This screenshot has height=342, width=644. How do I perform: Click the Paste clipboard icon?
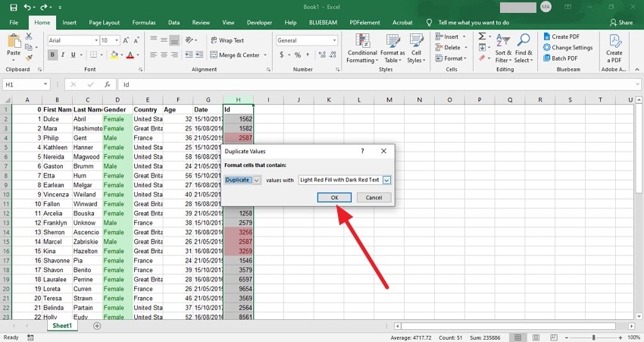tap(14, 41)
